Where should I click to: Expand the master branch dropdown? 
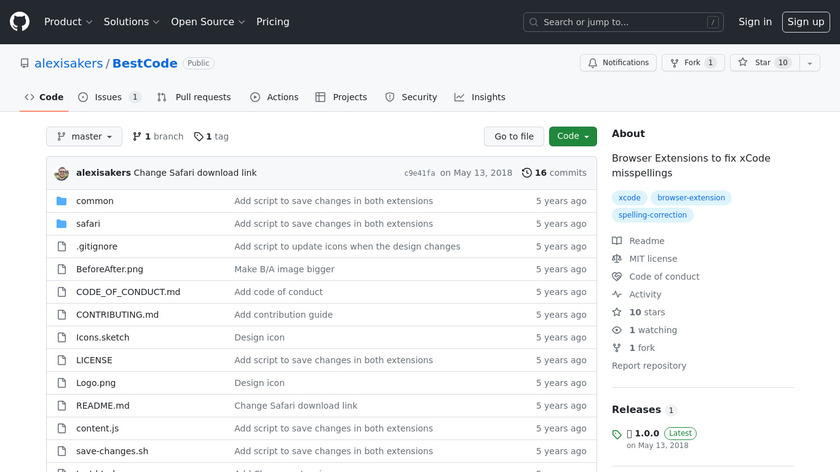click(x=84, y=137)
